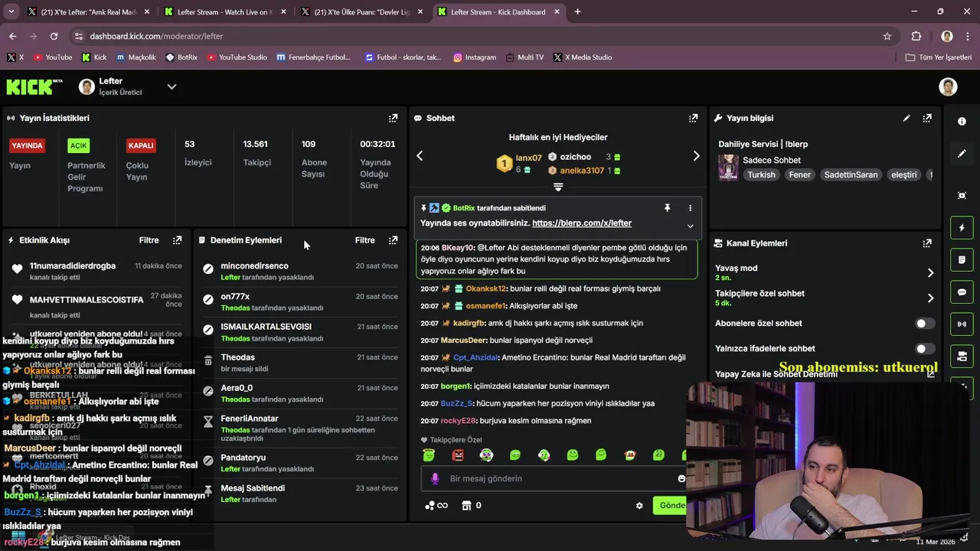Image resolution: width=980 pixels, height=551 pixels.
Task: Open Tüm Yer İşaretleri folder
Action: [x=938, y=57]
